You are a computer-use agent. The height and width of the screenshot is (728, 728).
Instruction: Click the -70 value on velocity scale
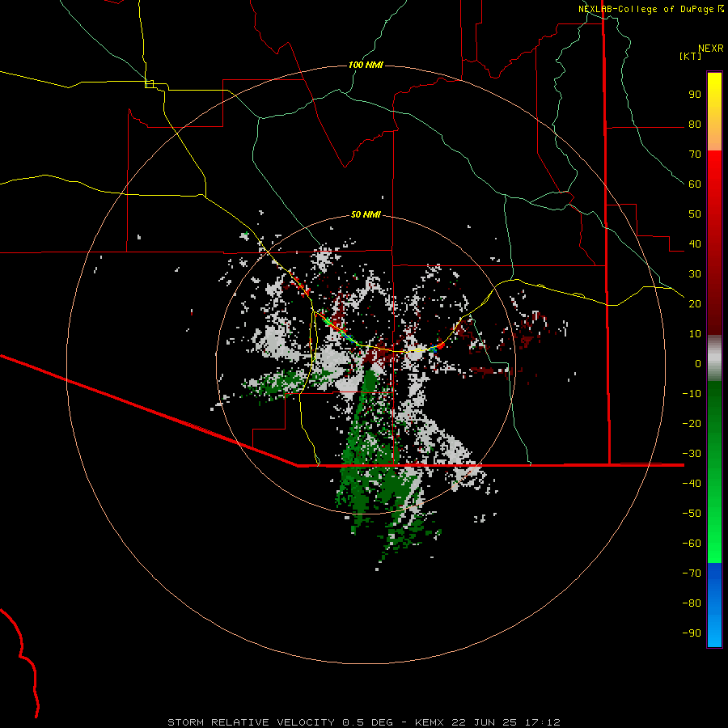tap(692, 574)
